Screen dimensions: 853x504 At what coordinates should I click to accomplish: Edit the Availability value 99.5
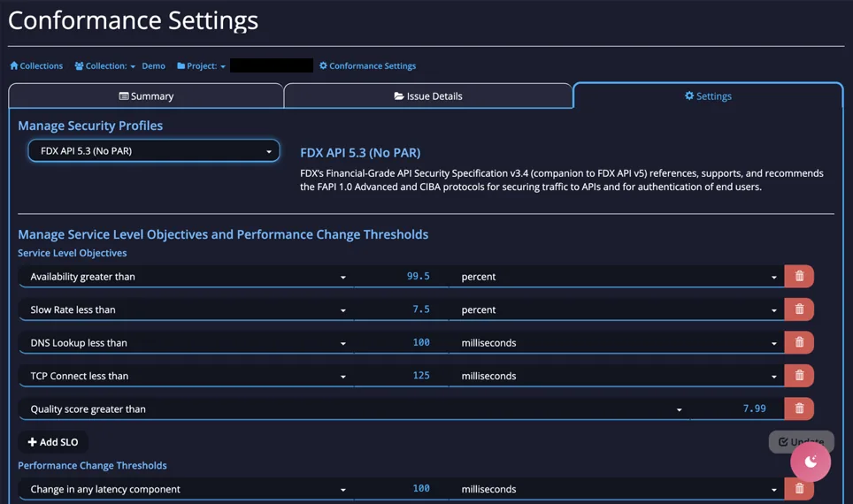coord(402,276)
